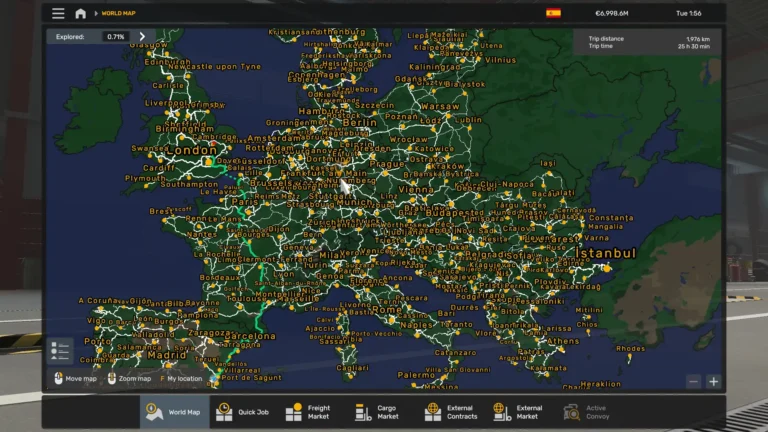Click the Port de Sagunt label
Image resolution: width=768 pixels, height=432 pixels.
pyautogui.click(x=251, y=378)
